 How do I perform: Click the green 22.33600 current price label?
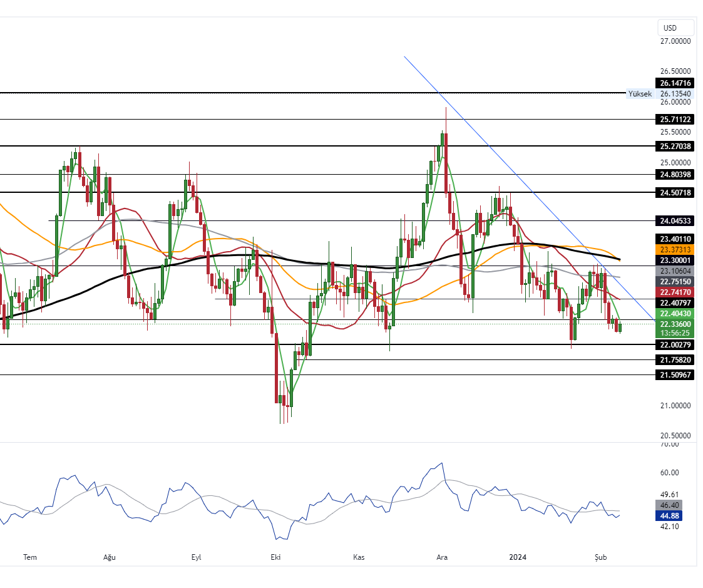coord(675,324)
